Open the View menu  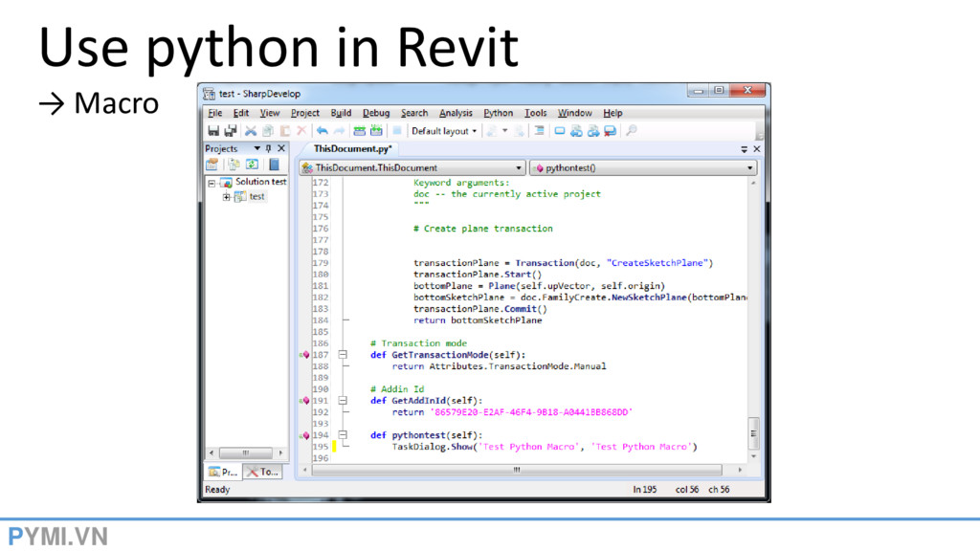pos(269,113)
